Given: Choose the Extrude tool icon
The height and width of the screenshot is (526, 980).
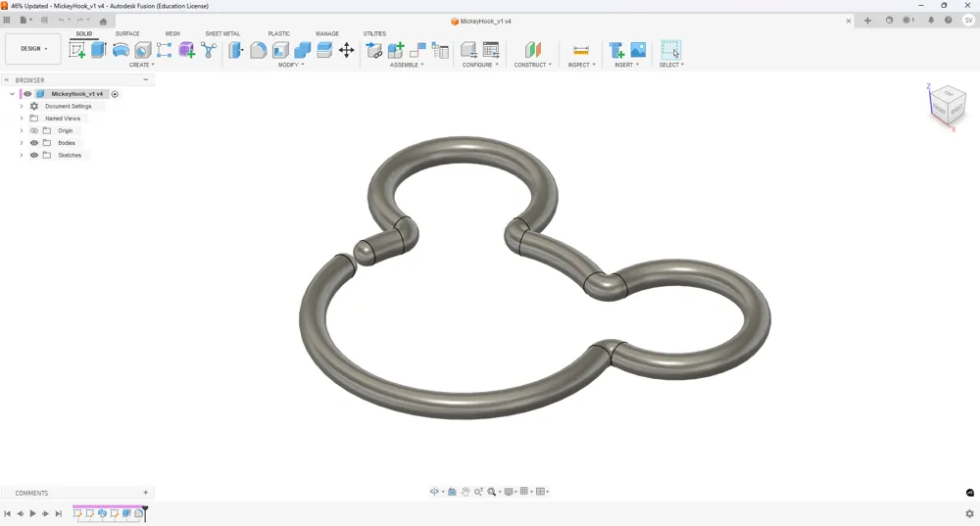Looking at the screenshot, I should tap(99, 50).
